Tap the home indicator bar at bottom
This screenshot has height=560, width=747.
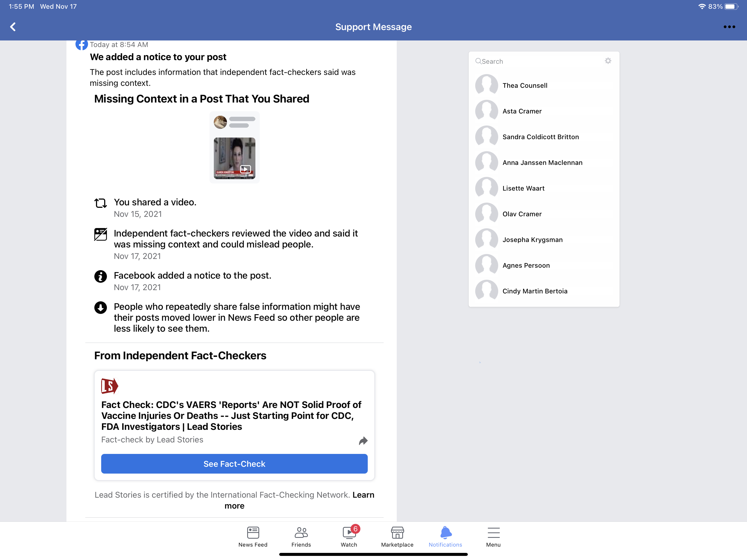(373, 554)
